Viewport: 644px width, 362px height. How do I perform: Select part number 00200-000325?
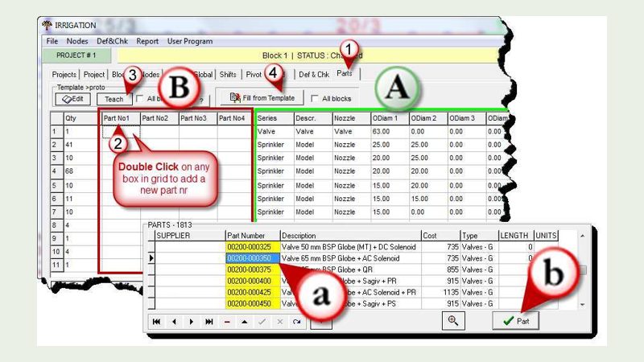253,247
